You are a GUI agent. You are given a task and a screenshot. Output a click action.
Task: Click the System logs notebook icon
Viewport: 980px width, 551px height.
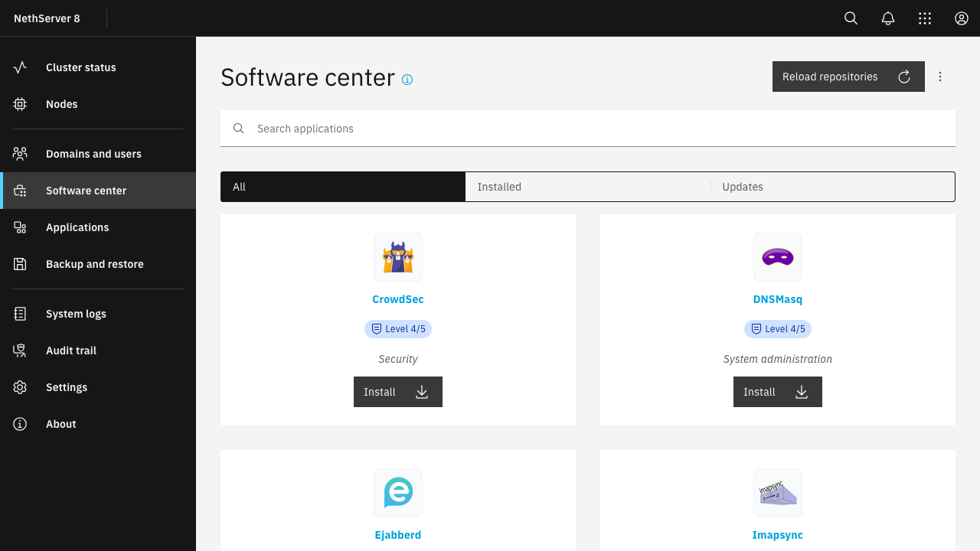(20, 314)
